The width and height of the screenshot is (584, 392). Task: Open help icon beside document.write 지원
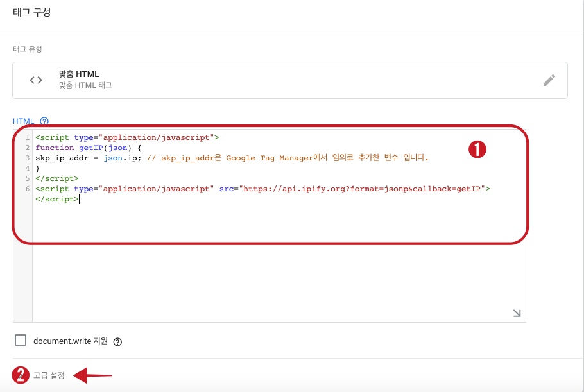[117, 342]
